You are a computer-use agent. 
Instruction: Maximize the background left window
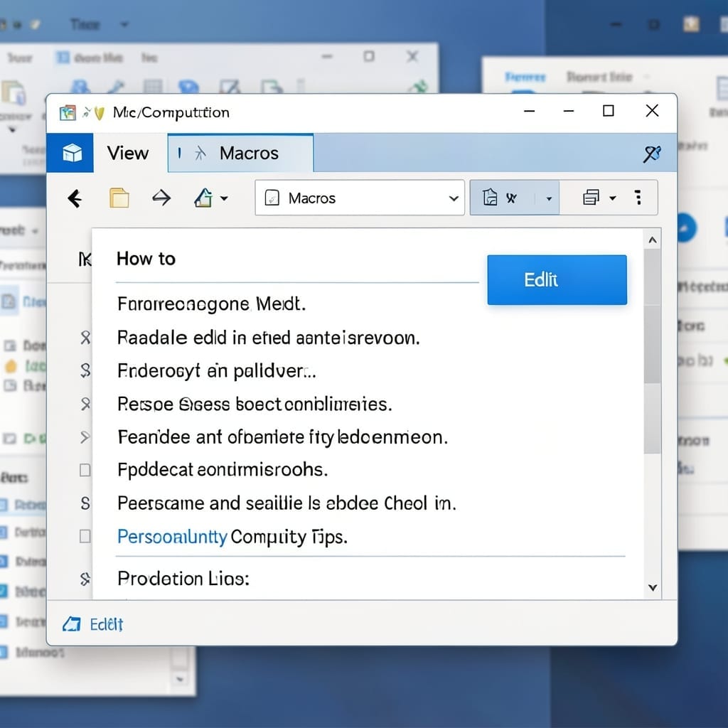point(369,57)
